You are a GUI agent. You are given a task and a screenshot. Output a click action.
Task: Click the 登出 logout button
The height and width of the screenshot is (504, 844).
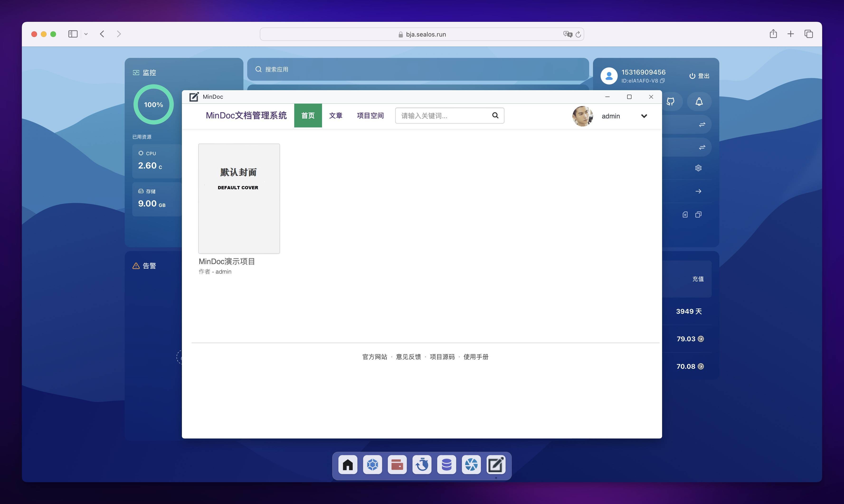(x=699, y=76)
